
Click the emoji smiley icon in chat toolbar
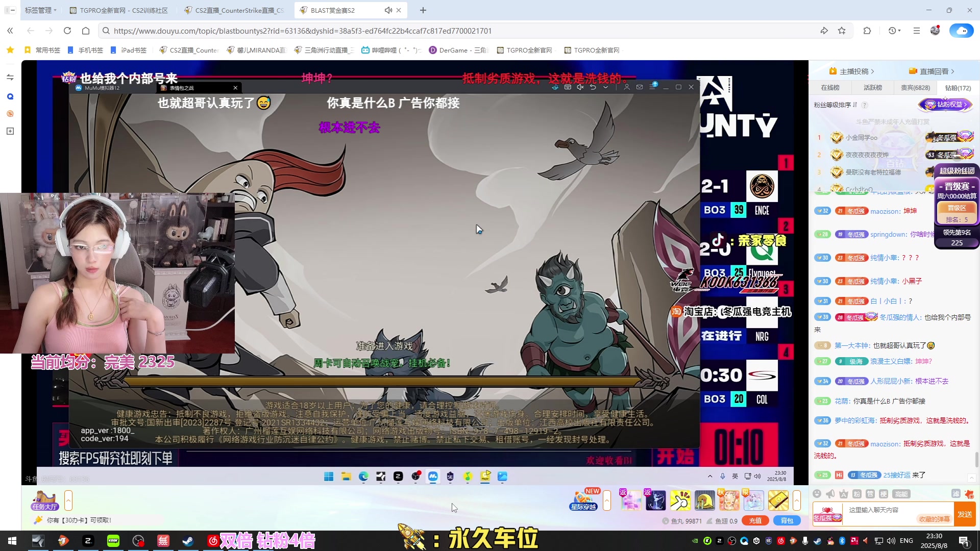(817, 494)
